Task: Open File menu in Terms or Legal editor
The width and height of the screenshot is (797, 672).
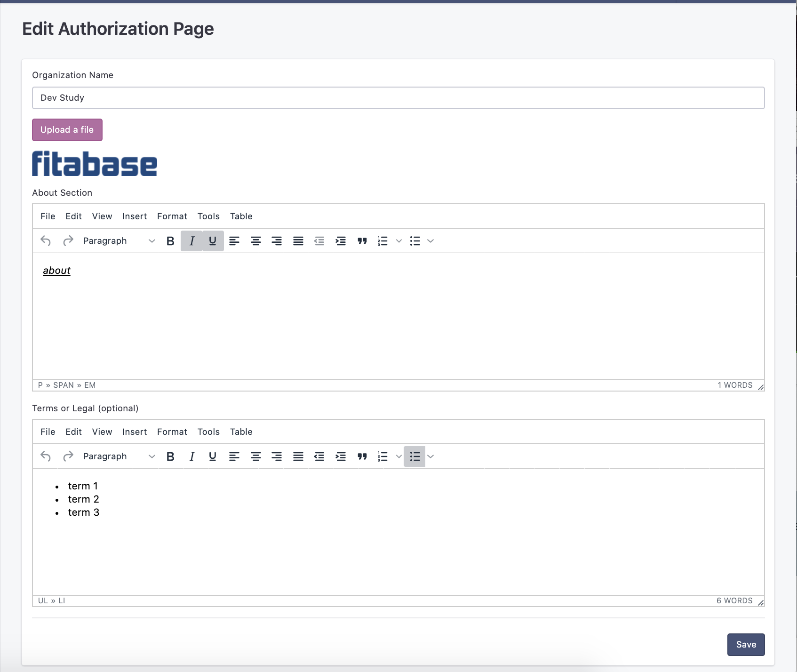Action: (x=48, y=432)
